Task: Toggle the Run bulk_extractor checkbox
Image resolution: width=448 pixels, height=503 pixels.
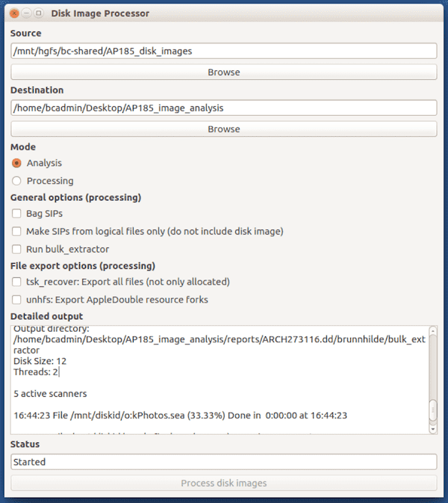Action: click(x=16, y=249)
